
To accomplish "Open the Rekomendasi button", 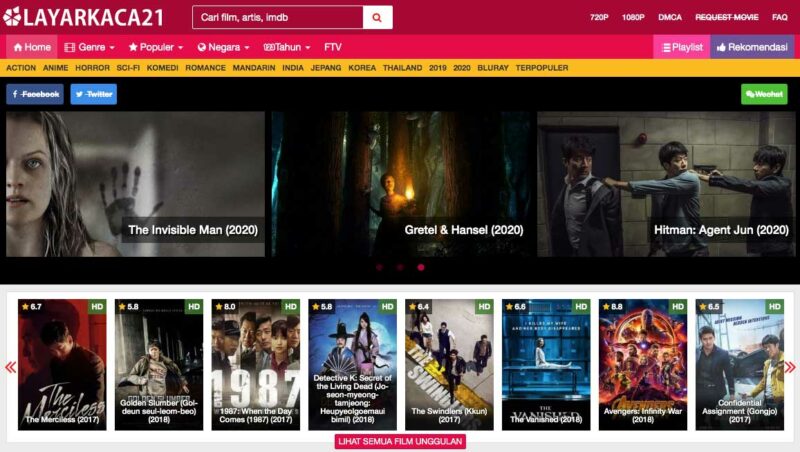I will pyautogui.click(x=752, y=47).
